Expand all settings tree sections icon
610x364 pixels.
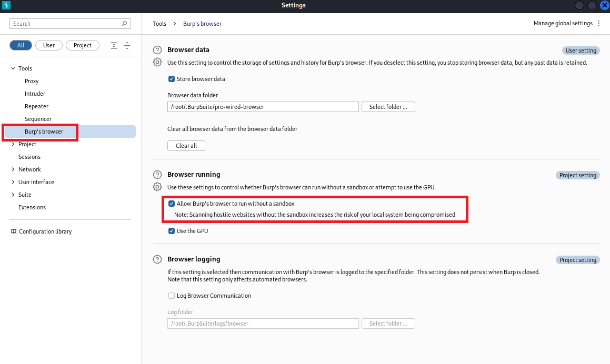[x=114, y=45]
